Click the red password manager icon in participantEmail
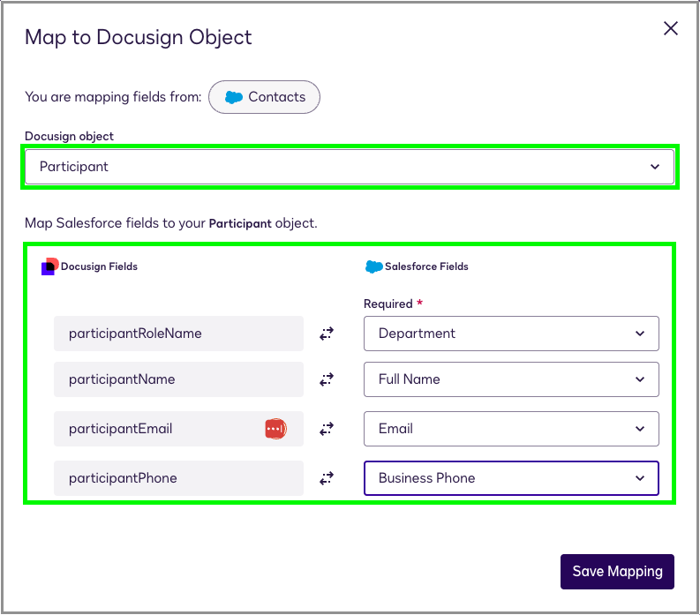 (x=275, y=429)
